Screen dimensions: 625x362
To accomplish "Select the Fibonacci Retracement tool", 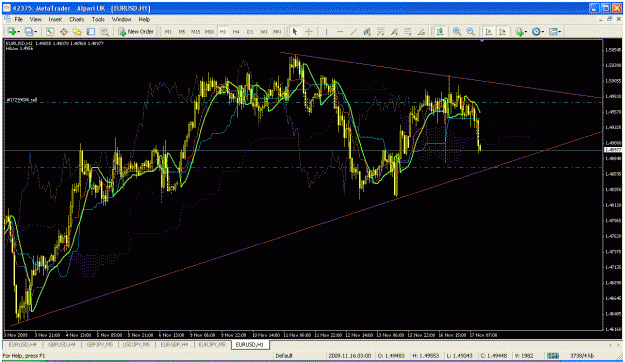I will click(381, 31).
